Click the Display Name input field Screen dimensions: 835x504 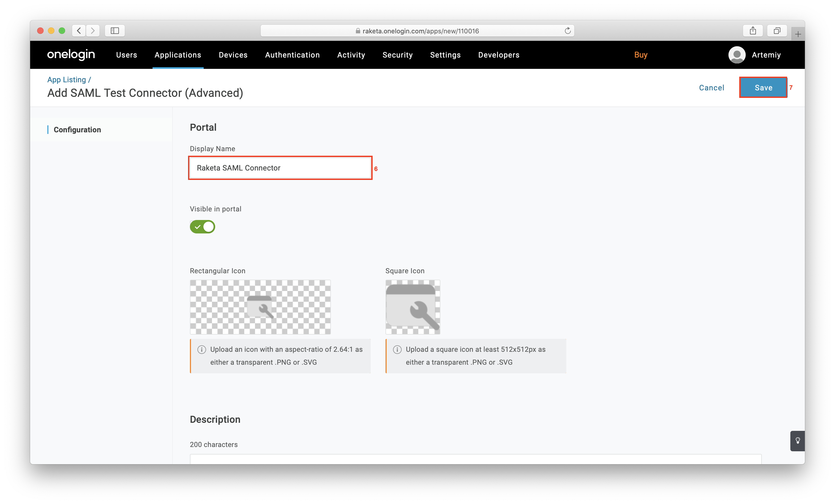pyautogui.click(x=280, y=168)
